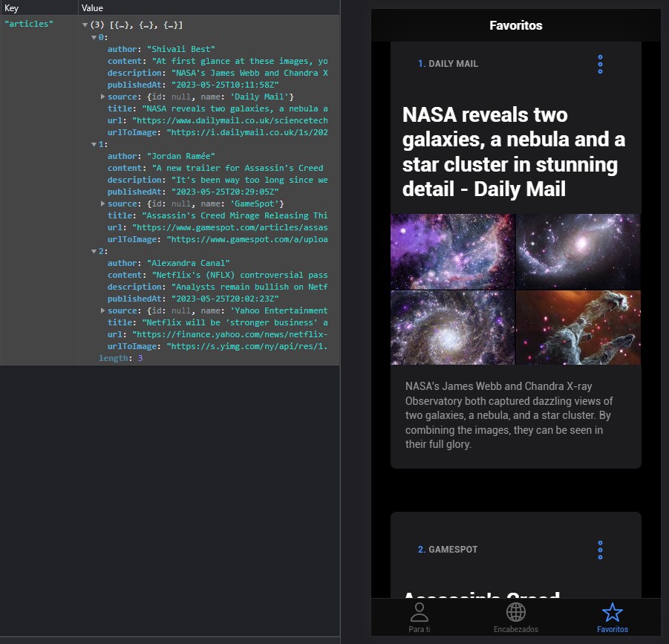Select description "NASA's James Webb and Chandra" row

click(x=218, y=73)
